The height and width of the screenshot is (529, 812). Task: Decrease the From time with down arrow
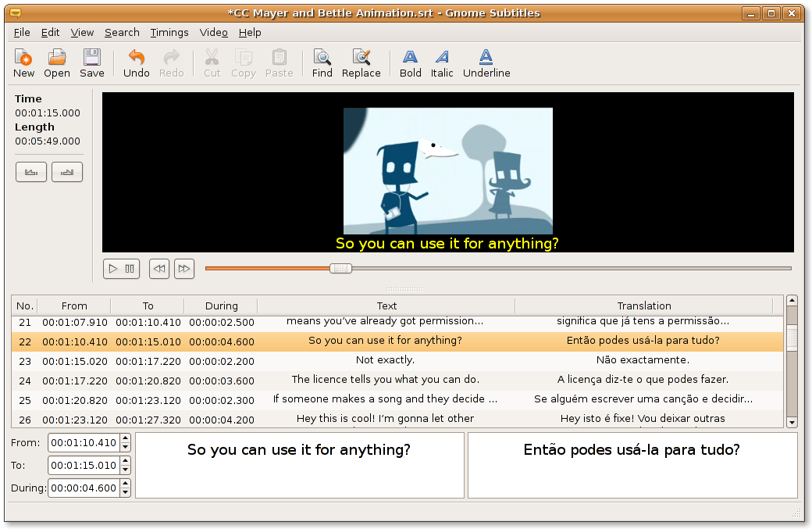tap(126, 448)
